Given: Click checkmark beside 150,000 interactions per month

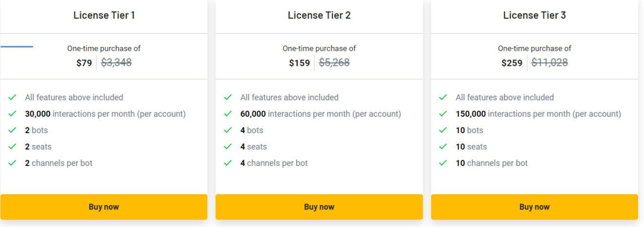Looking at the screenshot, I should pos(443,114).
